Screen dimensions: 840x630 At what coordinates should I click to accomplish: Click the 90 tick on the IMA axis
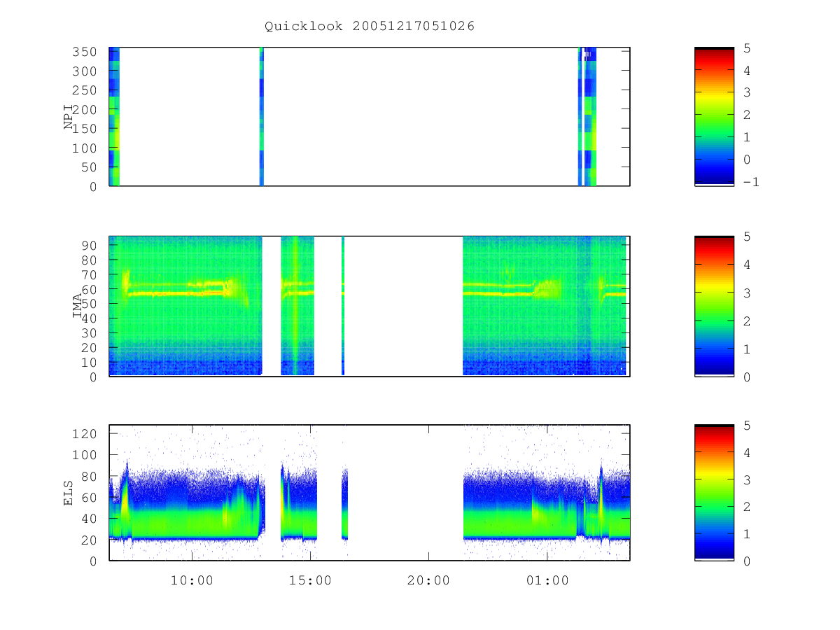[x=90, y=245]
